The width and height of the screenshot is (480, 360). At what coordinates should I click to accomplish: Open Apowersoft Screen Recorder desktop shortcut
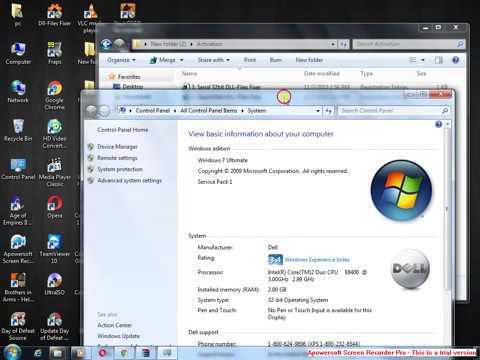[18, 248]
